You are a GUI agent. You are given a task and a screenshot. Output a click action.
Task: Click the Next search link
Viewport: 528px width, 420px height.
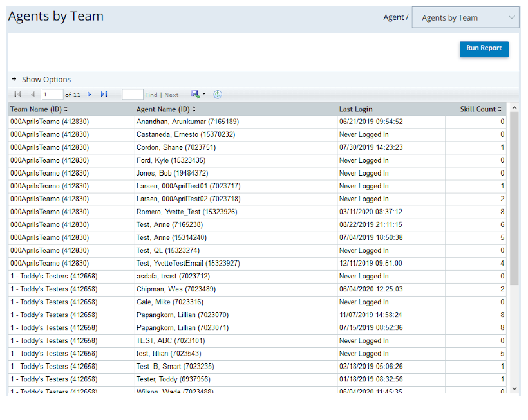pyautogui.click(x=171, y=95)
